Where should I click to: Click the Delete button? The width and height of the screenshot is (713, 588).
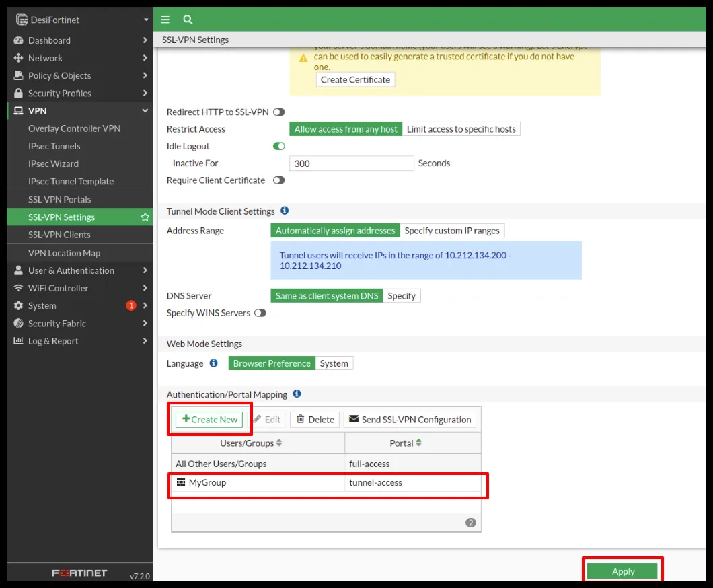pyautogui.click(x=315, y=419)
